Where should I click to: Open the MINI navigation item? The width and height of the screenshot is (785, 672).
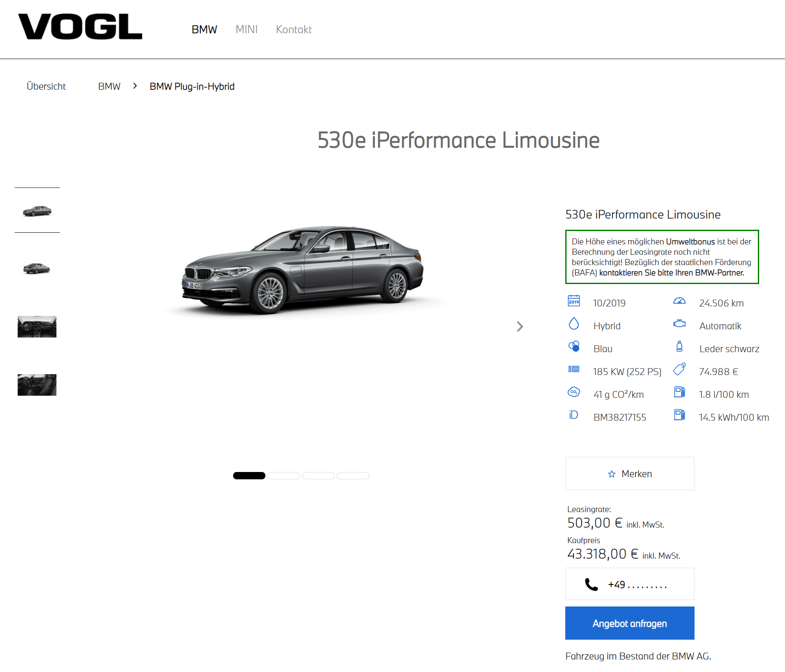pyautogui.click(x=246, y=29)
